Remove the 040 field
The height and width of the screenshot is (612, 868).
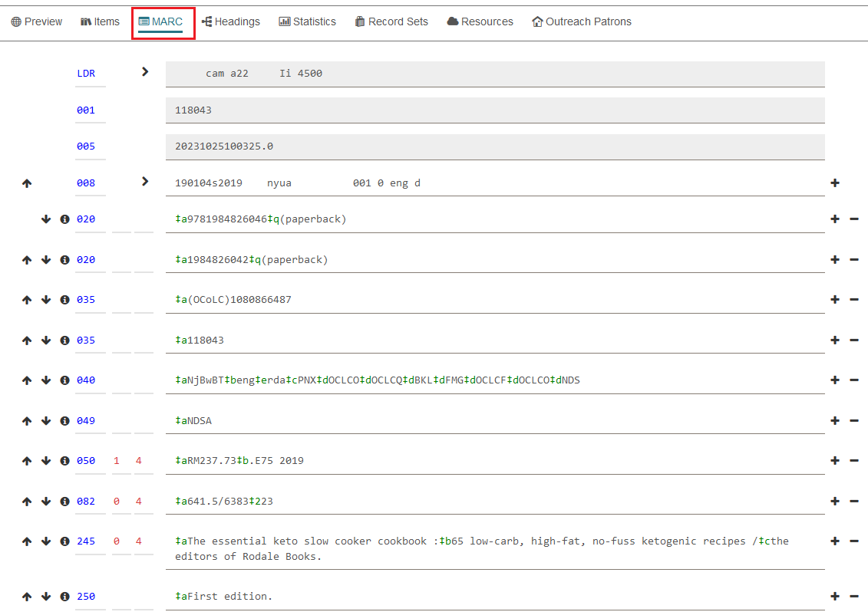[854, 380]
